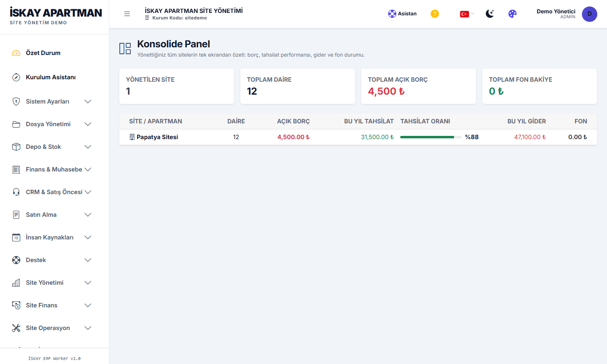Collapse sidebar with hamburger menu icon
The width and height of the screenshot is (607, 364).
[x=127, y=14]
